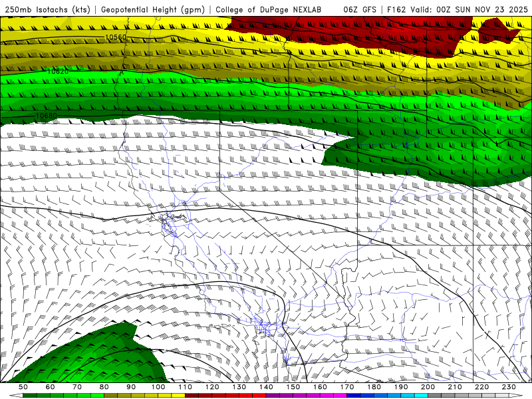Click the 220 value on the color scale
The height and width of the screenshot is (399, 532).
click(481, 387)
